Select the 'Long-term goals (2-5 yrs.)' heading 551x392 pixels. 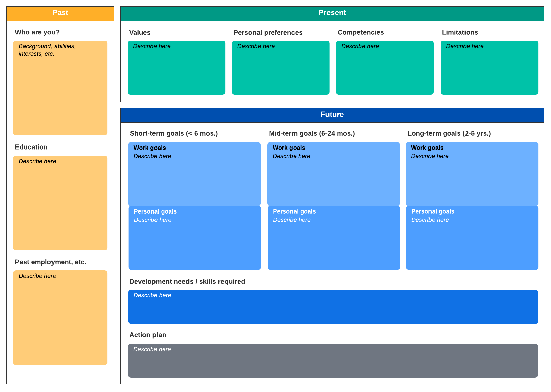tap(449, 133)
